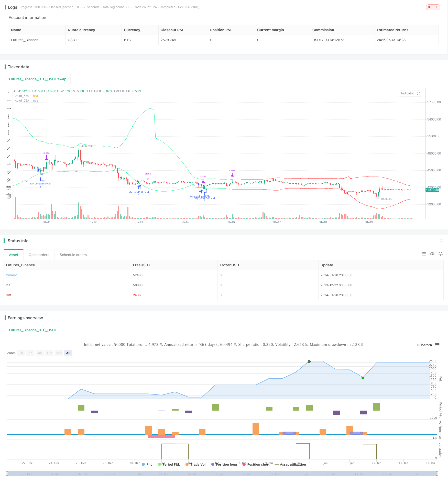The height and width of the screenshot is (484, 448).
Task: Expand chart using icon beside Indicator
Action: (x=419, y=93)
